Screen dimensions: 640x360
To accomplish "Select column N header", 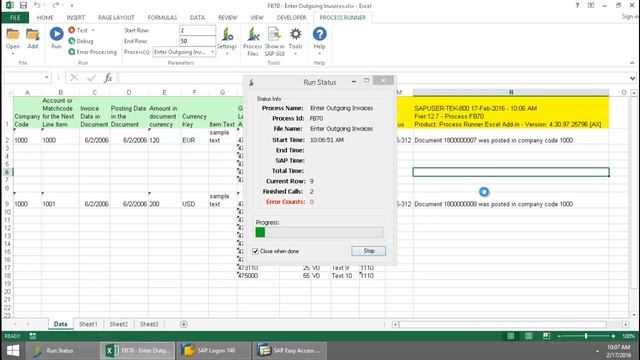I will pyautogui.click(x=511, y=93).
